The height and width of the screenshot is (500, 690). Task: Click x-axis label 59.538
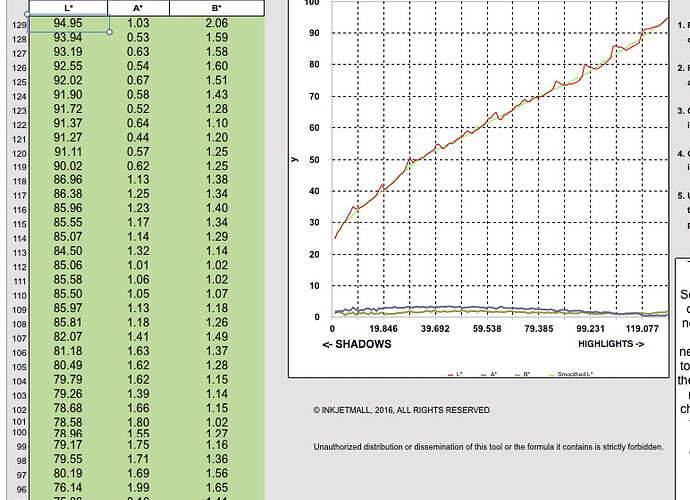[487, 329]
